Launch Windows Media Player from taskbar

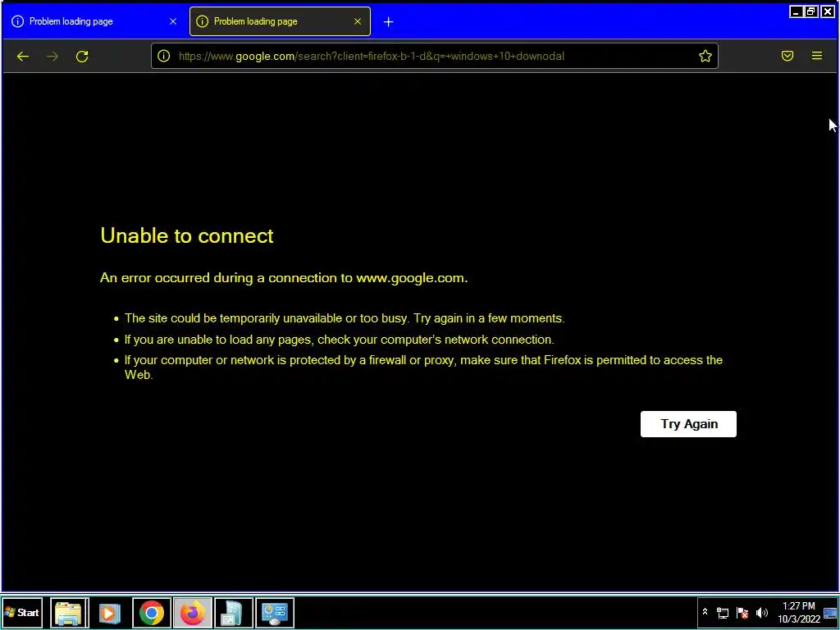(109, 612)
